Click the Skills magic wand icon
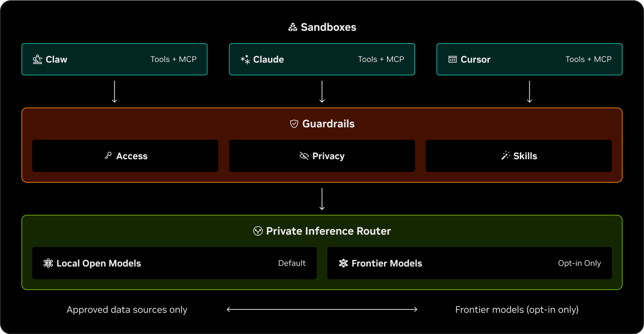This screenshot has width=644, height=334. [x=506, y=156]
